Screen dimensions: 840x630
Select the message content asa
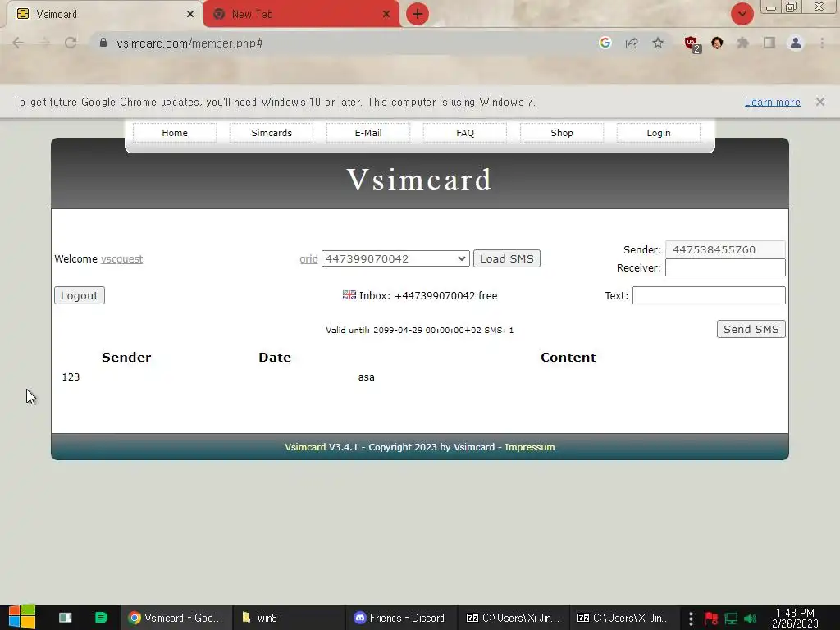[x=367, y=377]
